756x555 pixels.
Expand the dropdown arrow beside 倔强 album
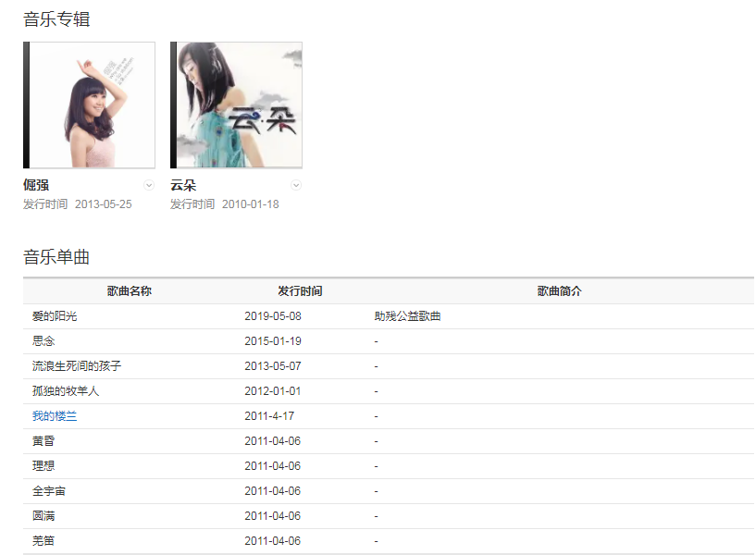point(149,185)
